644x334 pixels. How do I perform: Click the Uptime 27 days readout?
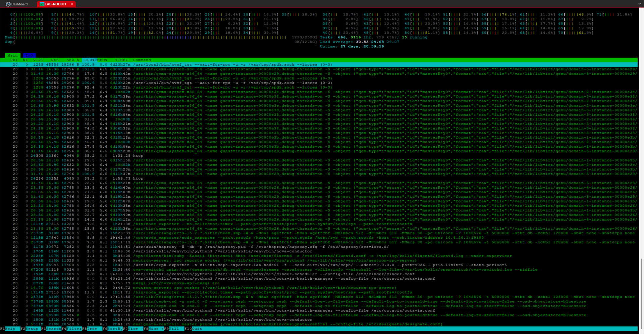352,46
